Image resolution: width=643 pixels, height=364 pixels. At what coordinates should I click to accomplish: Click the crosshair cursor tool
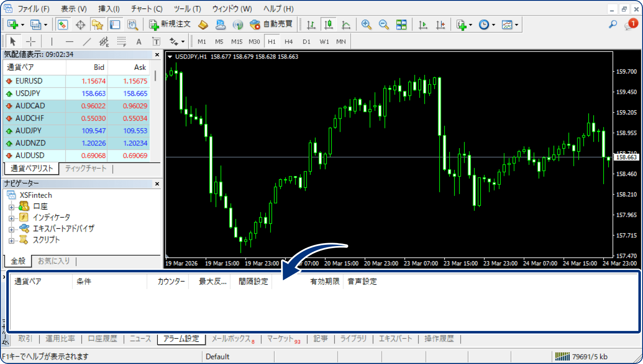(x=31, y=41)
